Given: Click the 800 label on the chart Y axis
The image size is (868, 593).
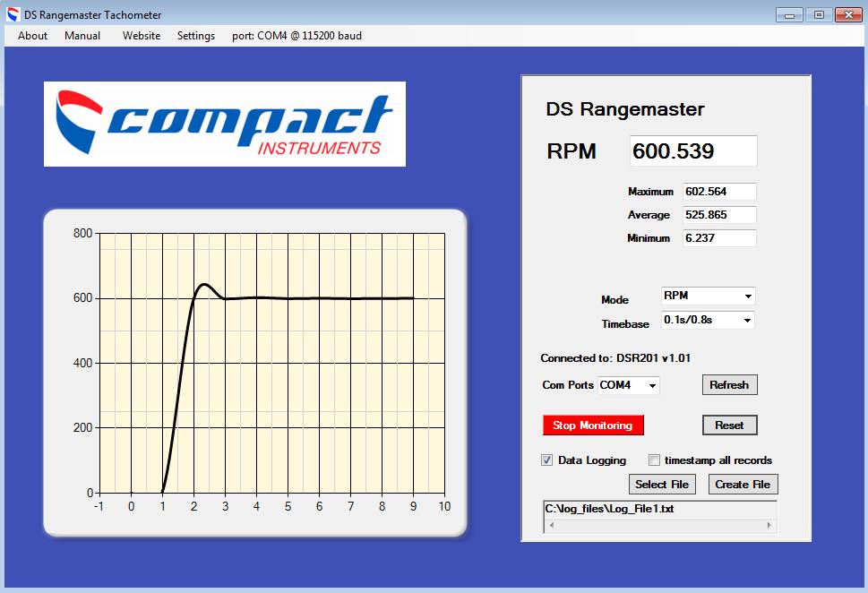Looking at the screenshot, I should 83,233.
